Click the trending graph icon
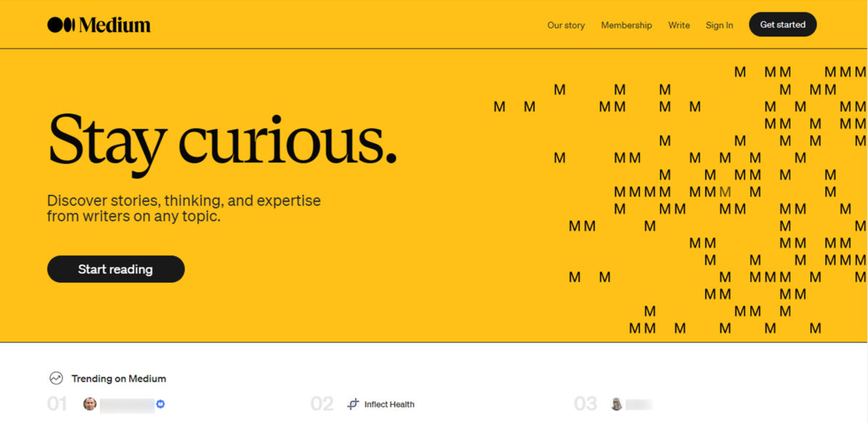 click(x=56, y=378)
